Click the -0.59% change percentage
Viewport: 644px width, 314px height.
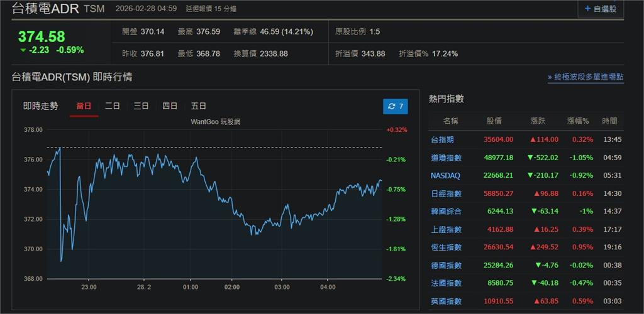point(70,50)
